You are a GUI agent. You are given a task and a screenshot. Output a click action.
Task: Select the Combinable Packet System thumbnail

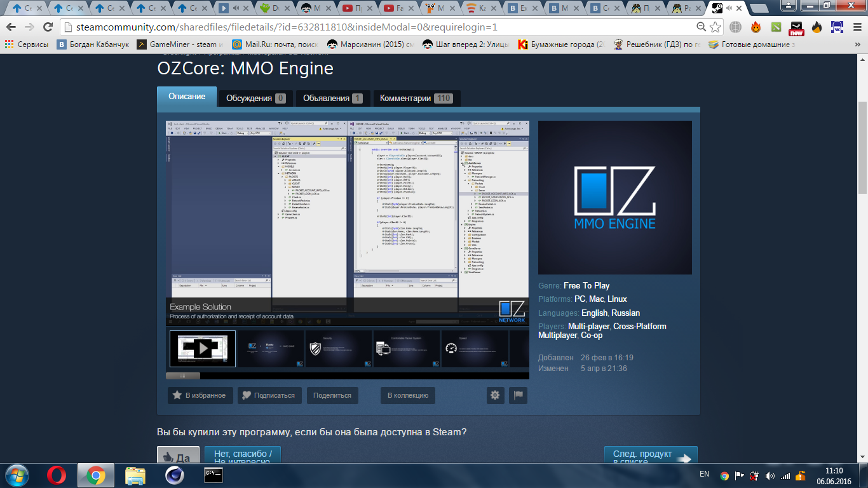coord(407,348)
